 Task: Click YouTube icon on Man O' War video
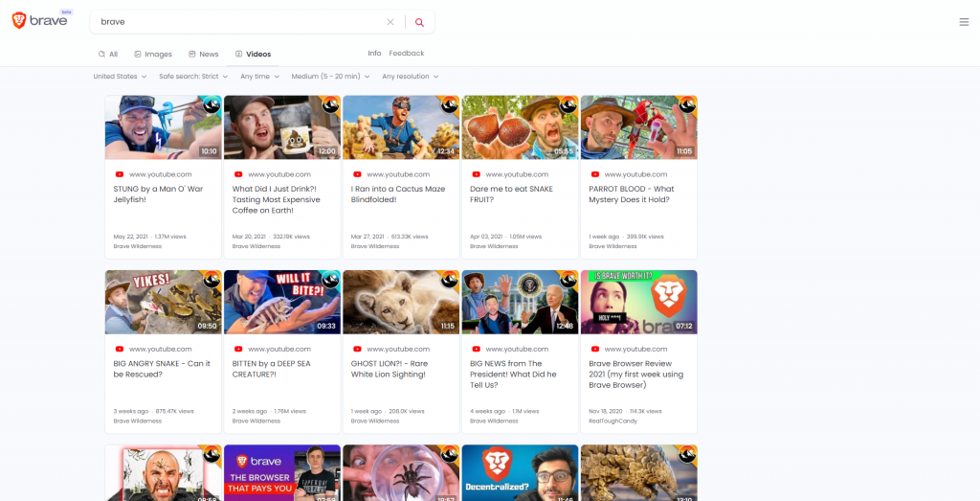(x=119, y=174)
